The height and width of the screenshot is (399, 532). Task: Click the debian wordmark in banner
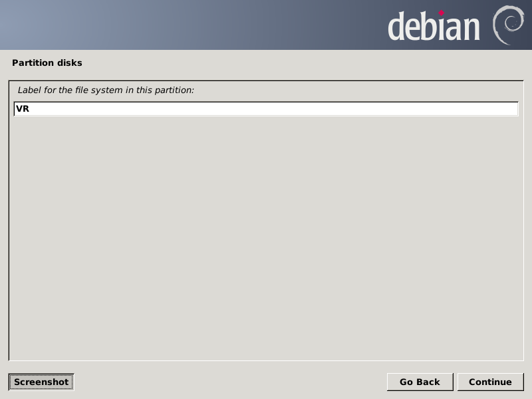click(434, 26)
